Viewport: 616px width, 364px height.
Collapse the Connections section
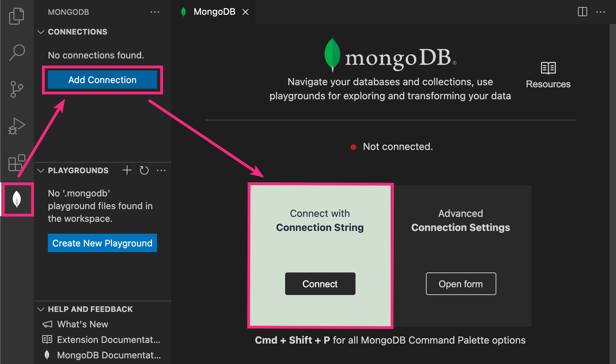(x=41, y=32)
